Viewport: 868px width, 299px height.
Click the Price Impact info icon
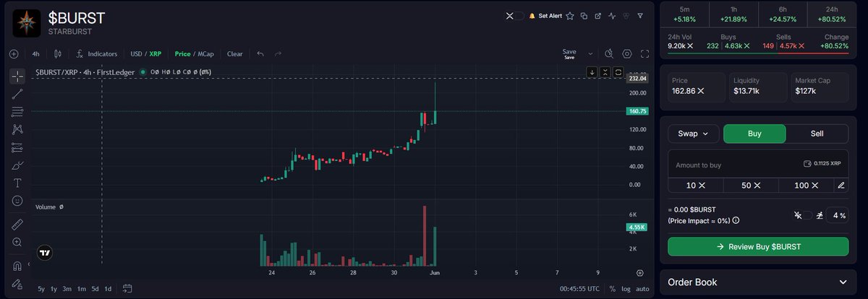(736, 220)
